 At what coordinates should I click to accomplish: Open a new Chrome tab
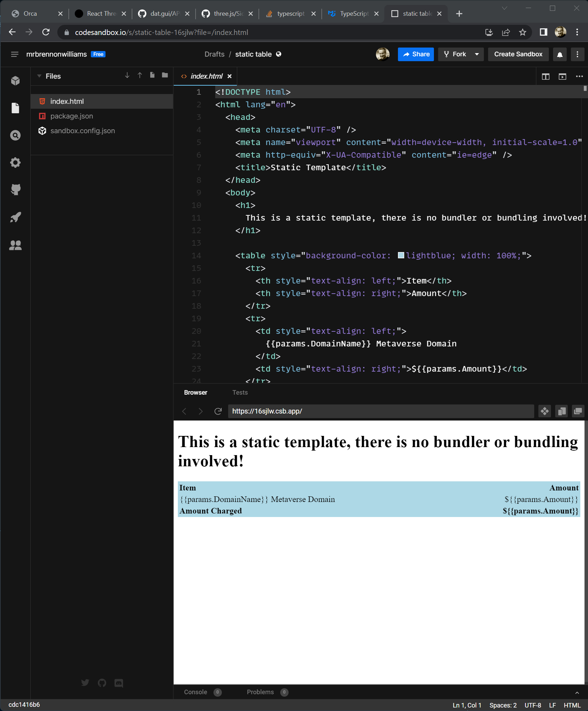(x=459, y=13)
